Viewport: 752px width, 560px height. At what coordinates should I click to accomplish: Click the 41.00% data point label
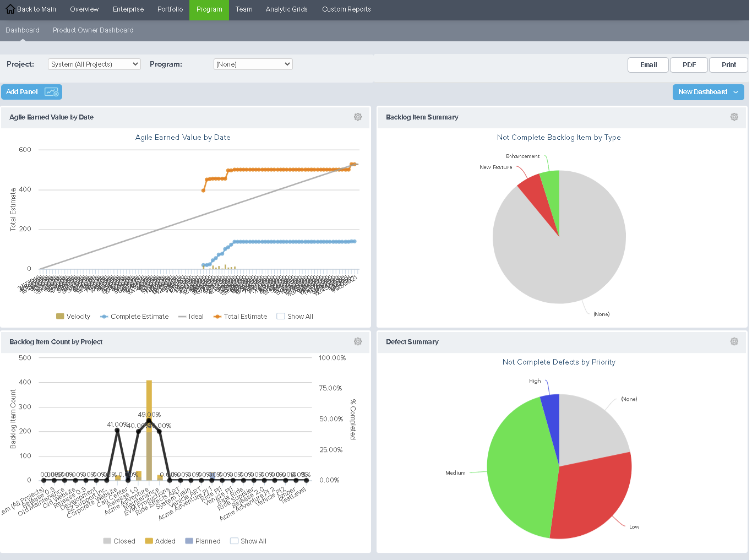tap(117, 425)
